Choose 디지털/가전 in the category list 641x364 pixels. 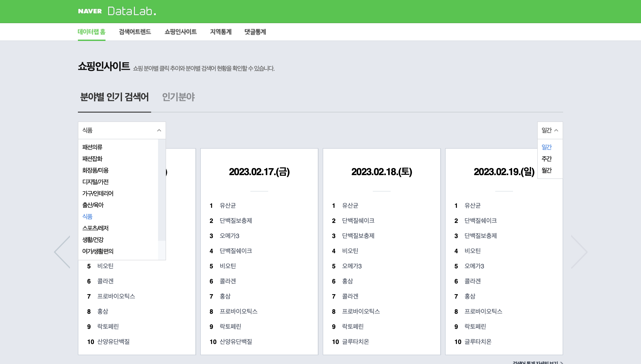pyautogui.click(x=95, y=182)
